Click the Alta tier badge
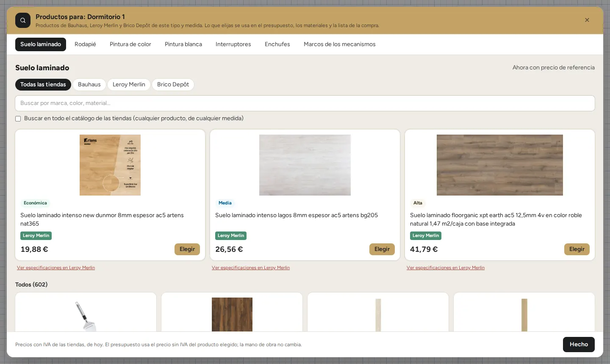 click(418, 203)
